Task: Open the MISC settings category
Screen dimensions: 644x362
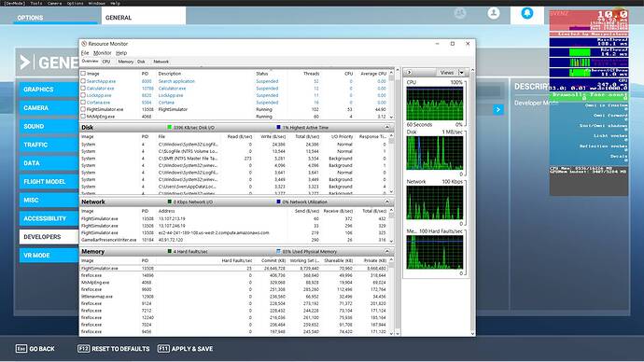Action: pos(49,200)
